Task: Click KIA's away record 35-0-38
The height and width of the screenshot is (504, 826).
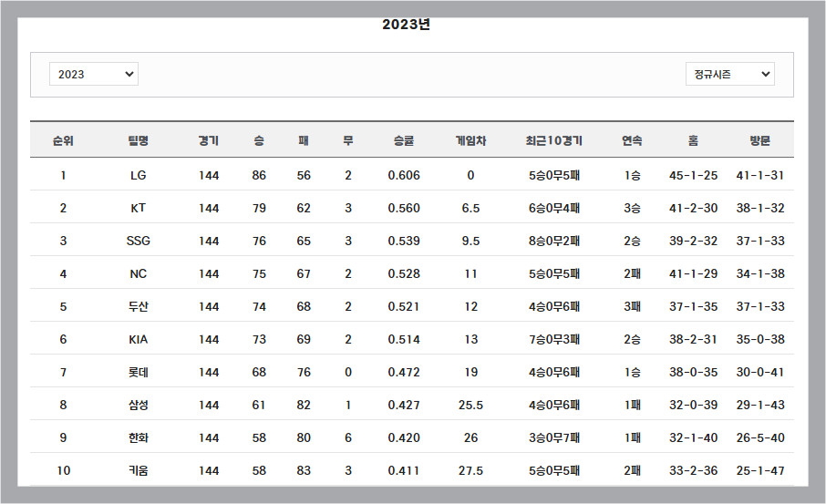Action: click(760, 340)
